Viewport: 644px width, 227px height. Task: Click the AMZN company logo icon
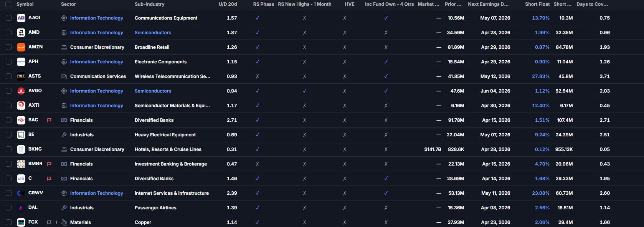(21, 47)
